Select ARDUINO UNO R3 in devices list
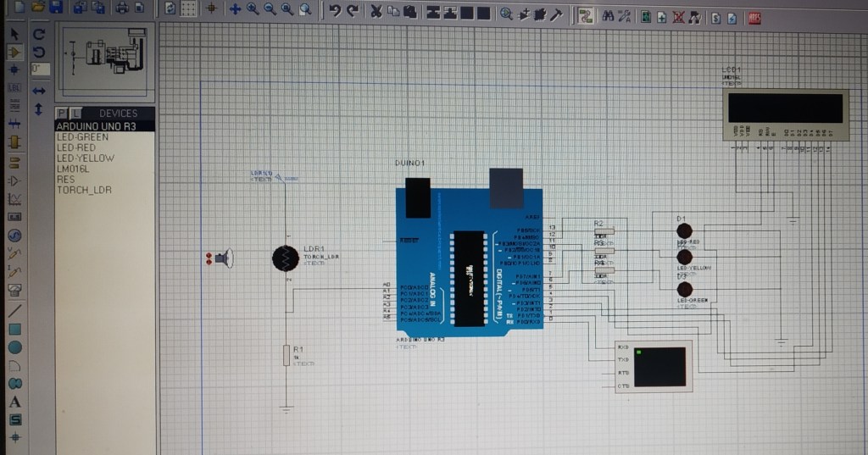Image resolution: width=868 pixels, height=455 pixels. (x=95, y=125)
